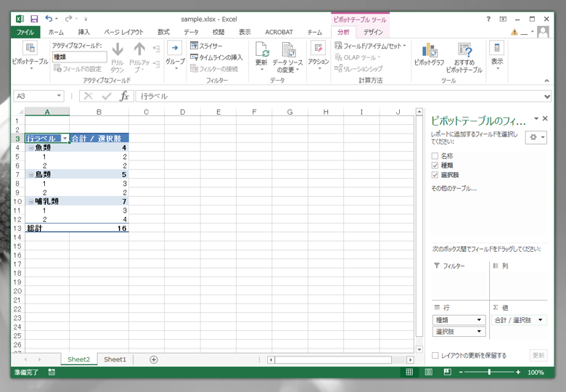
Task: Select column D header
Action: pyautogui.click(x=182, y=112)
